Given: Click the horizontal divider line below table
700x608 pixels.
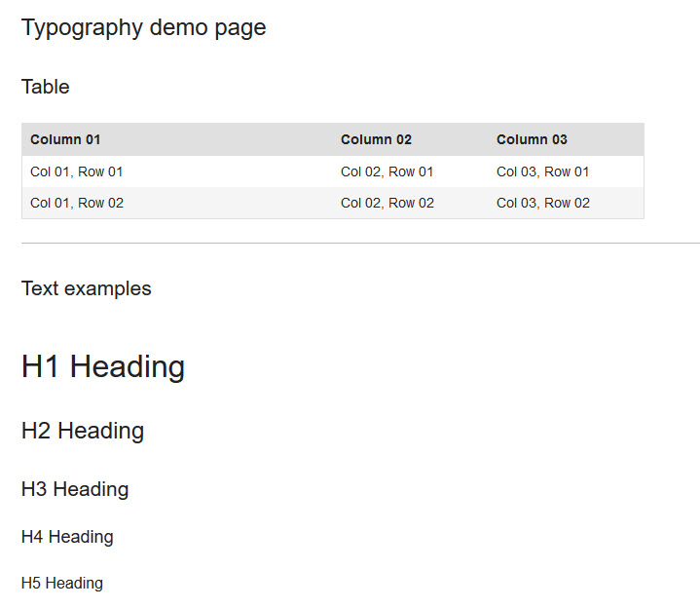Looking at the screenshot, I should [361, 244].
